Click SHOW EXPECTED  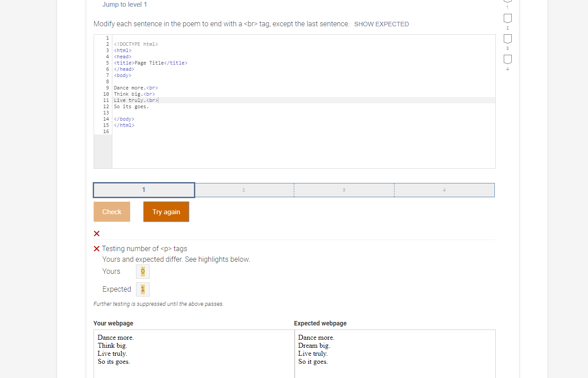click(382, 24)
